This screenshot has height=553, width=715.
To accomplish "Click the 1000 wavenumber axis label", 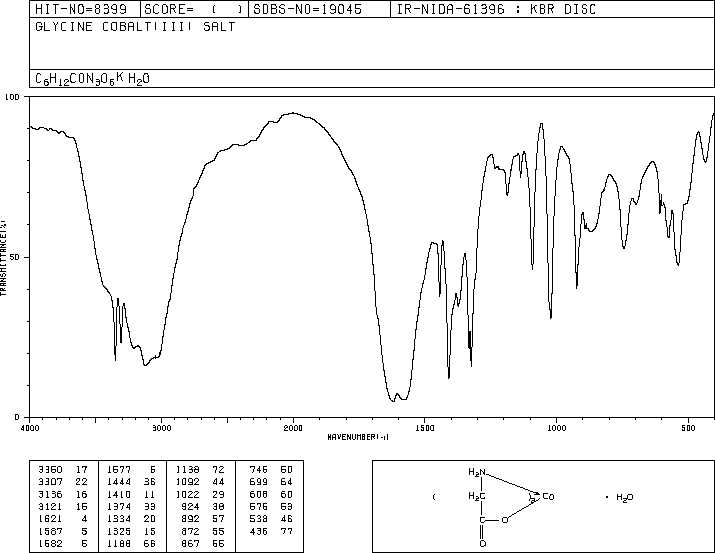I will click(x=556, y=428).
